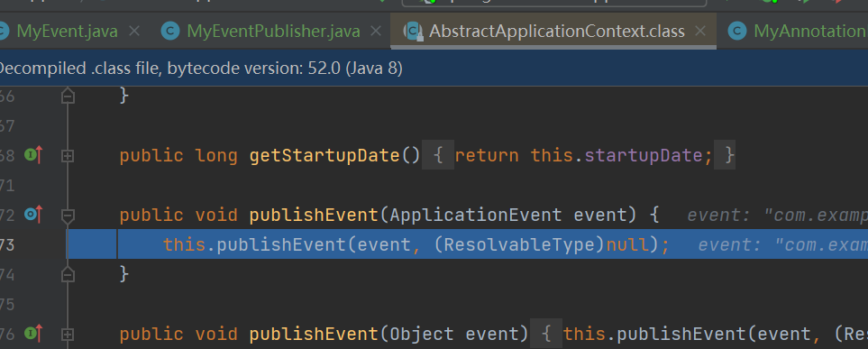Switch to the MyEvent.java tab
Image resolution: width=868 pixels, height=349 pixels.
tap(67, 31)
